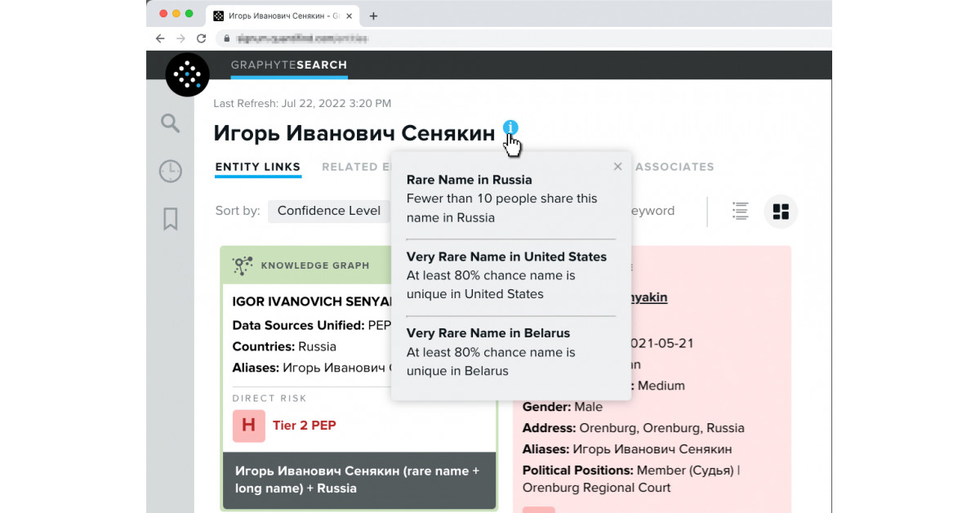Open the Confidence Level sort dropdown

point(329,211)
